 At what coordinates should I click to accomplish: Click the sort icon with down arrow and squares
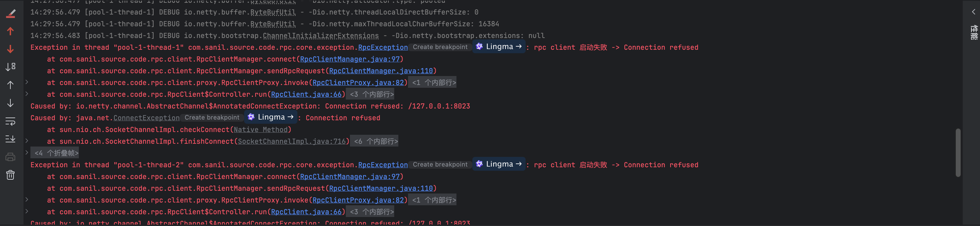click(x=11, y=67)
